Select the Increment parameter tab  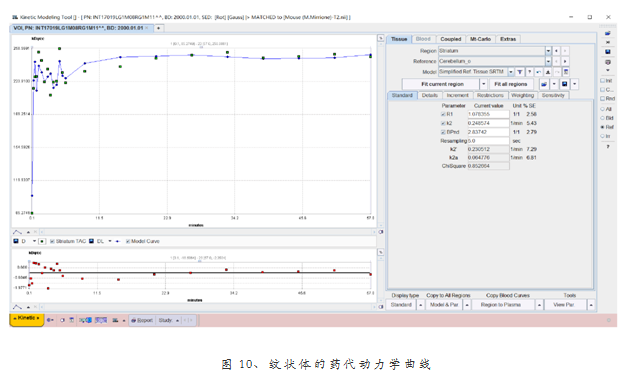pos(457,96)
